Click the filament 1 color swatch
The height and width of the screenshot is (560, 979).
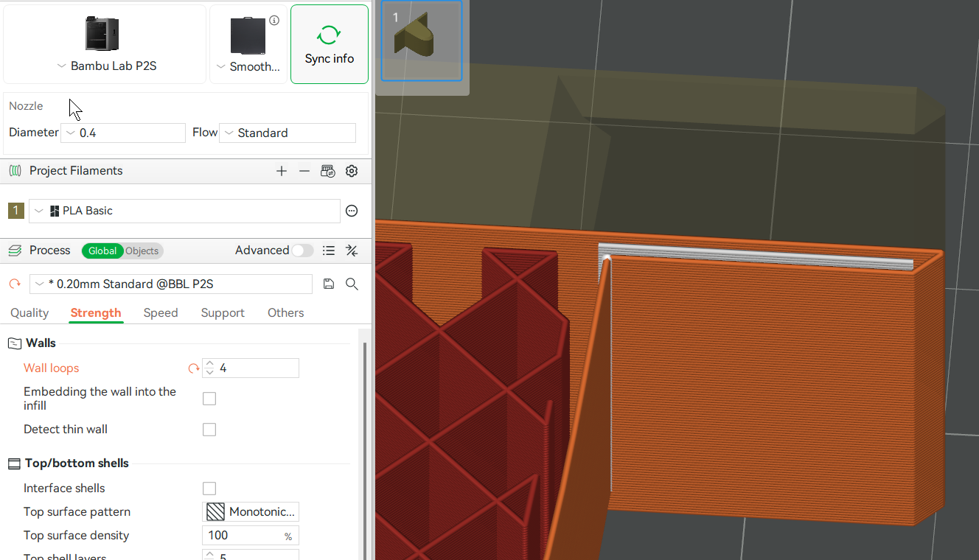click(16, 211)
